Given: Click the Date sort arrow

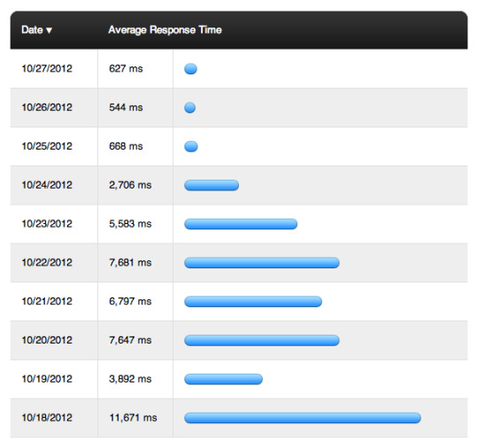Looking at the screenshot, I should (x=49, y=30).
